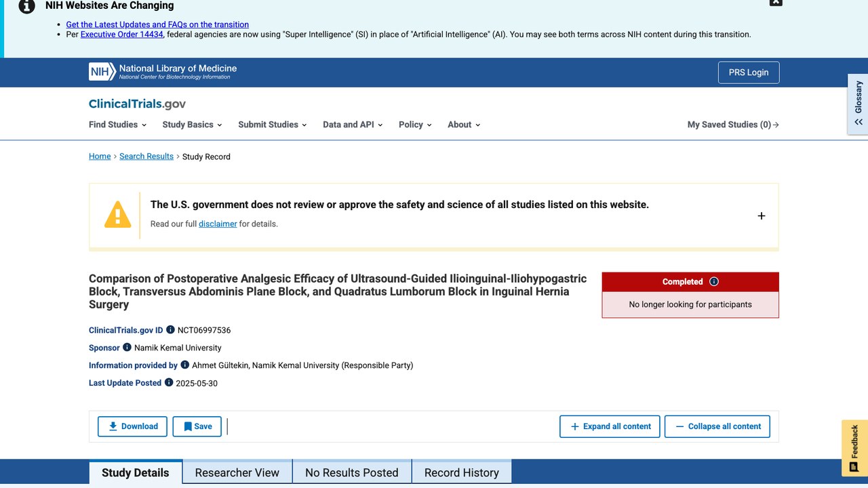The width and height of the screenshot is (868, 488).
Task: Click info icon beside Sponsor label
Action: pos(127,347)
